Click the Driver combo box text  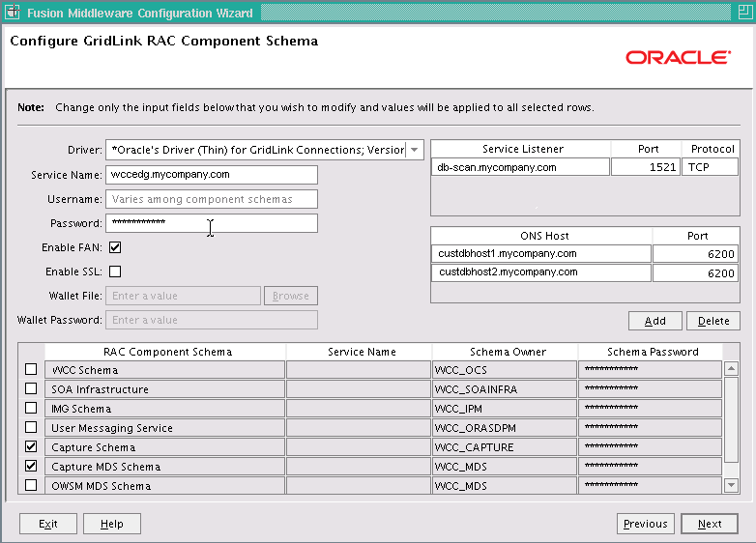point(256,150)
